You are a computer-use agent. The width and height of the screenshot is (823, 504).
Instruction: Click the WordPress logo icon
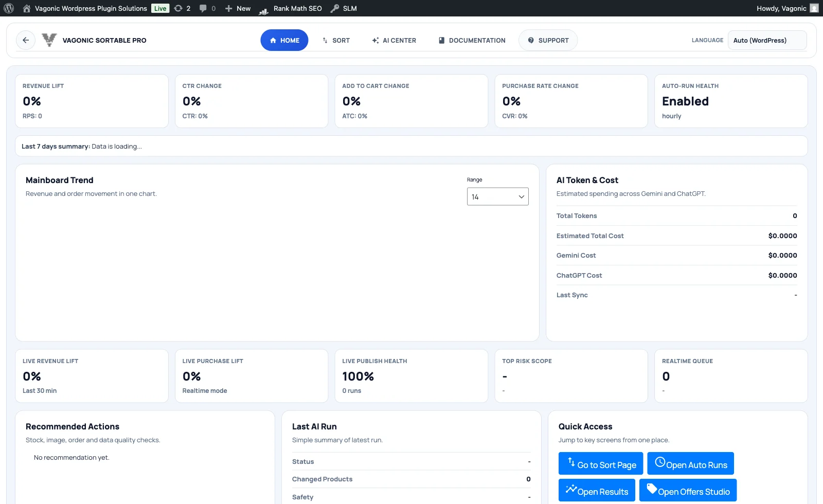(x=9, y=8)
